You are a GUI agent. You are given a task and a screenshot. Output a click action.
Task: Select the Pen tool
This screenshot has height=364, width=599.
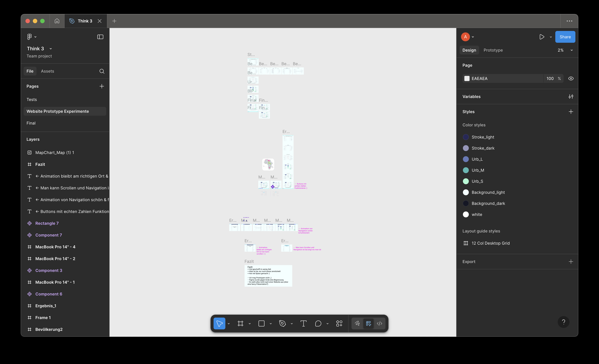click(283, 323)
